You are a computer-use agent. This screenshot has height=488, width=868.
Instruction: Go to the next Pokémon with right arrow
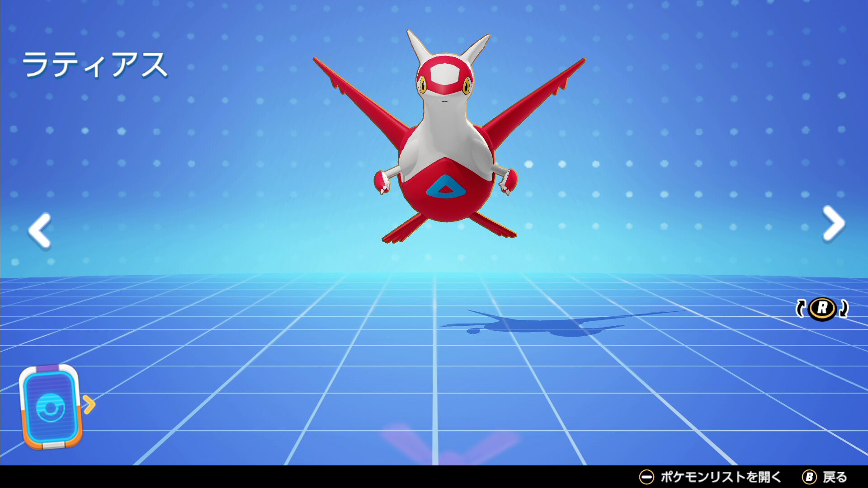[x=833, y=223]
